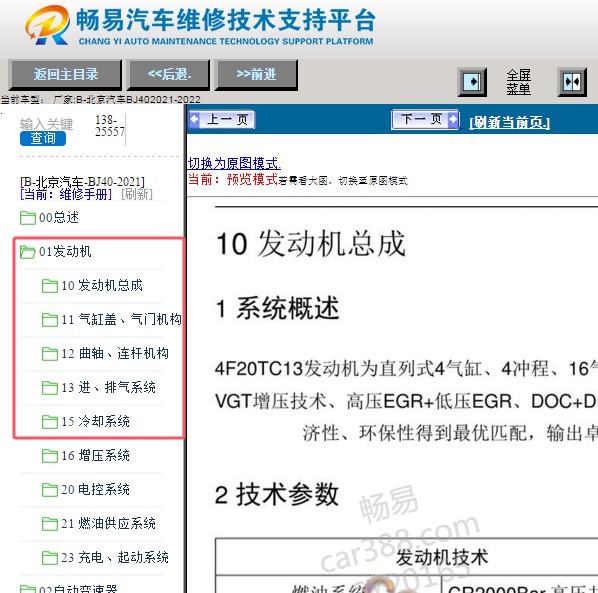Click the heading 10 发动机总成
598x593 pixels.
click(x=311, y=243)
